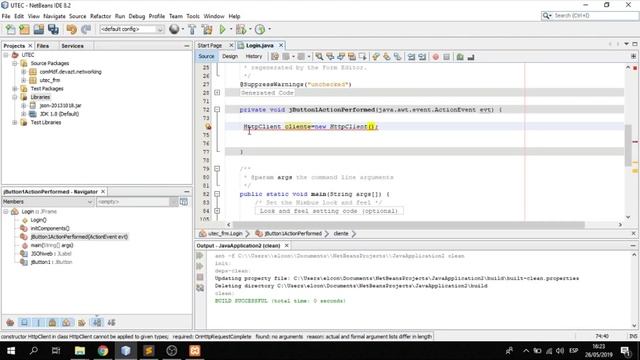Viewport: 640px width, 360px height.
Task: Click the red Start Macro Recording icon
Action: [x=436, y=57]
